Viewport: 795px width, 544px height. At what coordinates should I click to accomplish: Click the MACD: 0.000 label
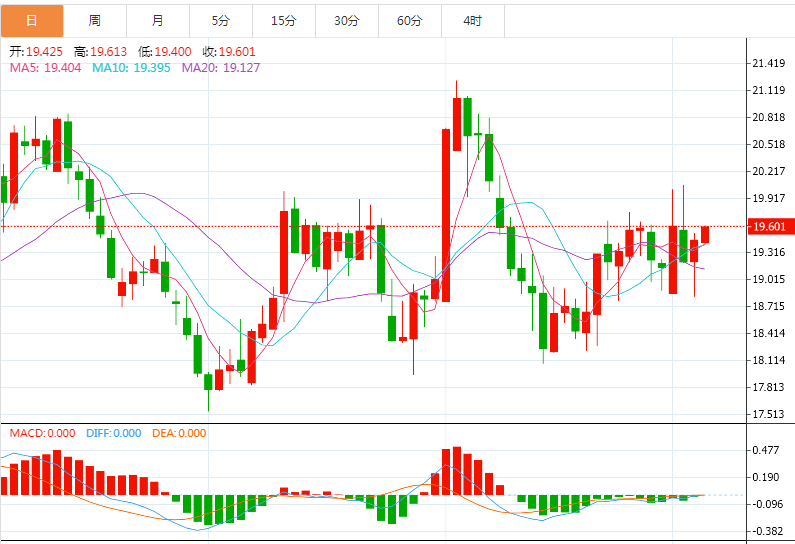coord(43,433)
